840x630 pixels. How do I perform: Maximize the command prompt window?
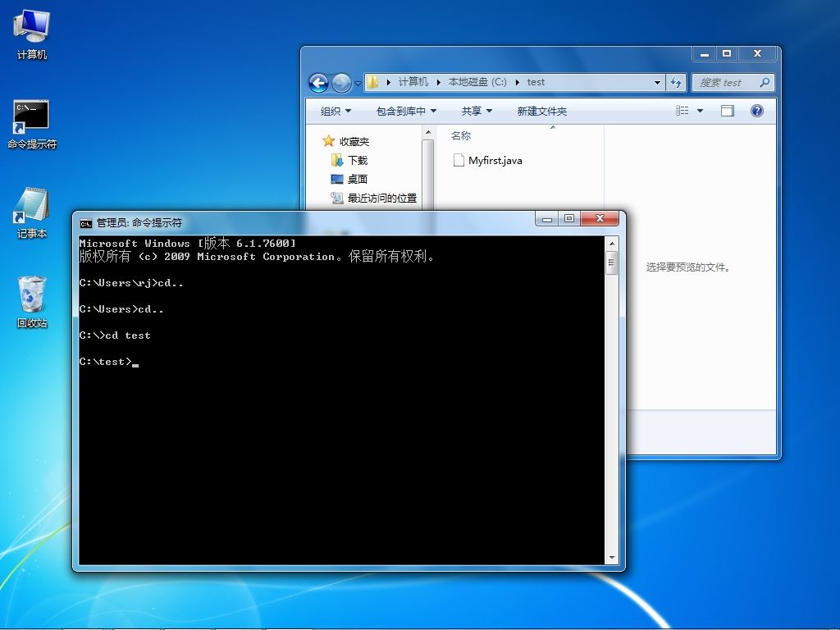[x=569, y=218]
